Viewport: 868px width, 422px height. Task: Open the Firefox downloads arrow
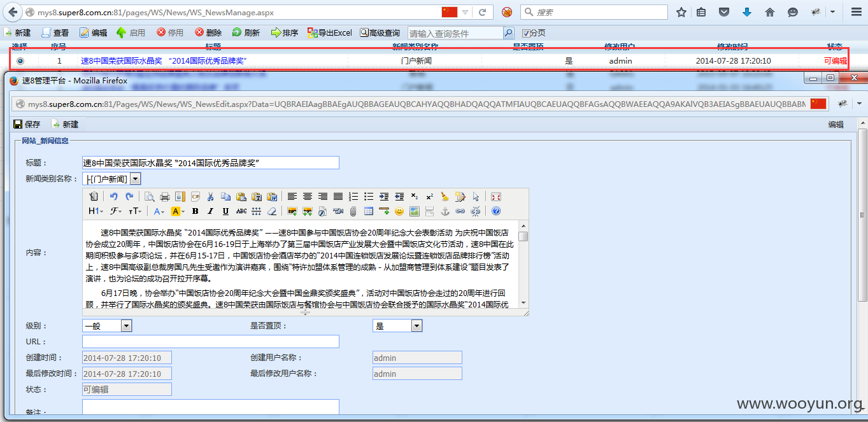pos(747,12)
